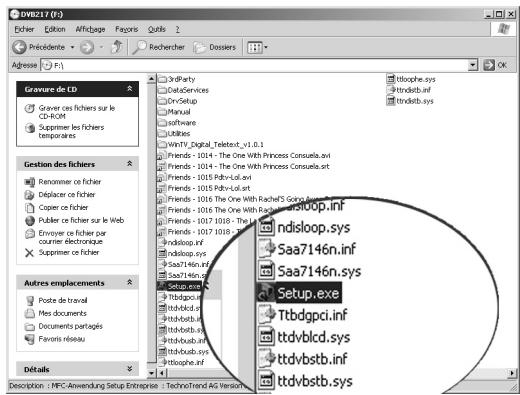Collapse the Gravure de CD panel
520x395 pixels.
point(130,89)
